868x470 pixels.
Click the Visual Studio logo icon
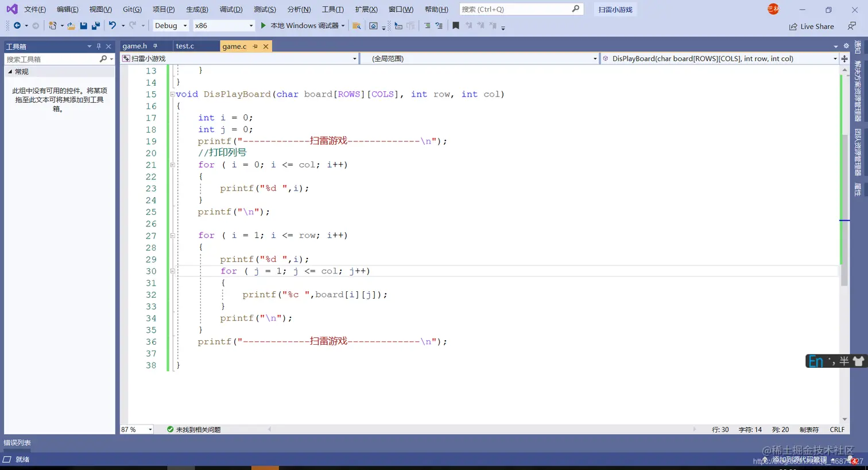pos(11,9)
